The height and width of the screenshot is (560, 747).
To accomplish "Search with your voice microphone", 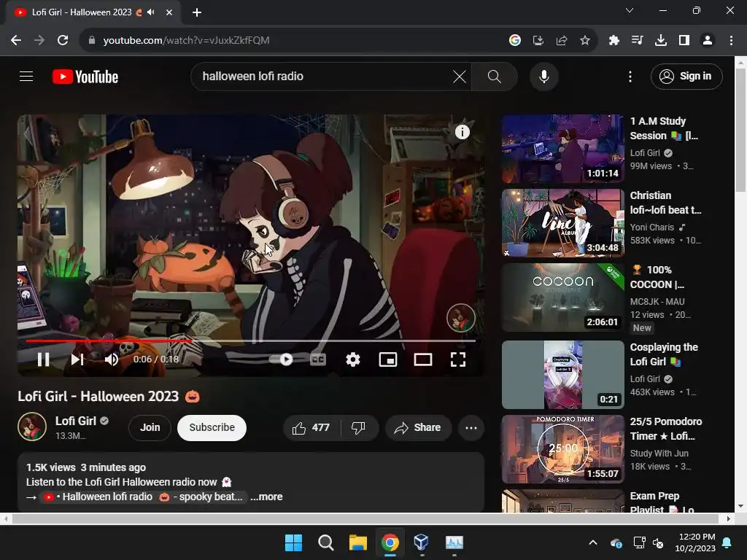I will point(543,76).
